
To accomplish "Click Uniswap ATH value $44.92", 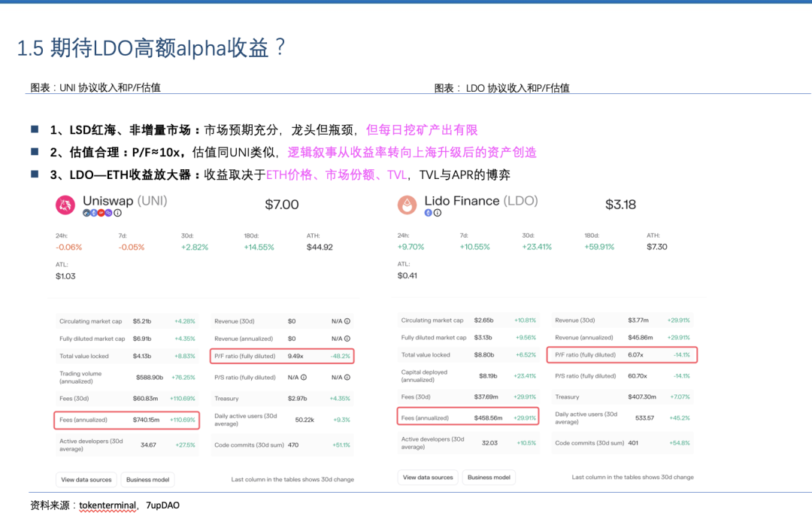I will point(320,247).
